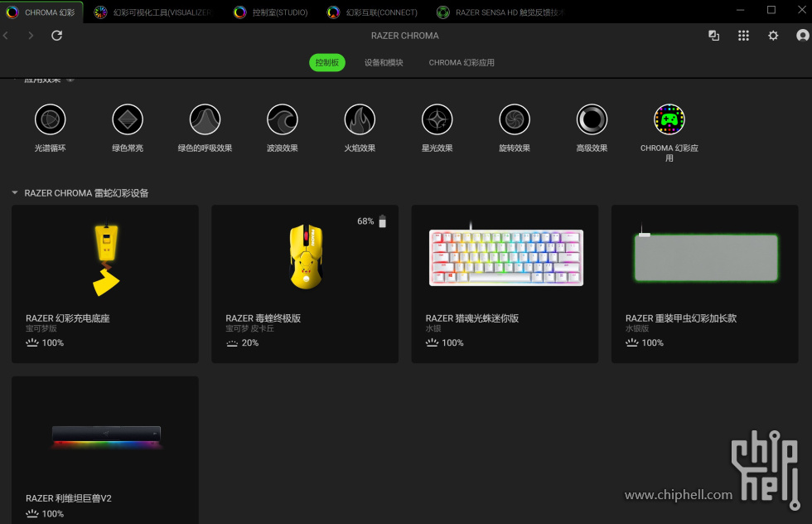Open the soundbar device image
The width and height of the screenshot is (812, 524).
point(106,436)
